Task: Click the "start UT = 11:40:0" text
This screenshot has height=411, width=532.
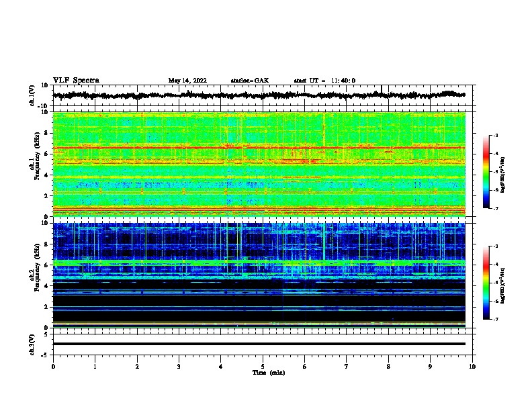Action: click(x=324, y=81)
